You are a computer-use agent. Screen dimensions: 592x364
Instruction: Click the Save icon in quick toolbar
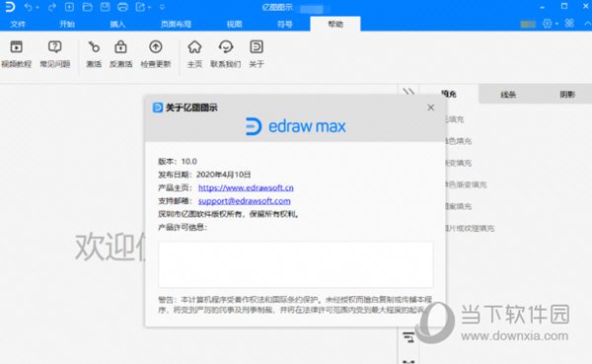coord(105,7)
